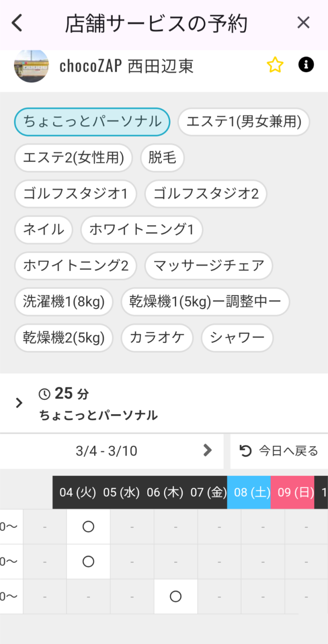The image size is (328, 644).
Task: Open store info icon
Action: (306, 65)
